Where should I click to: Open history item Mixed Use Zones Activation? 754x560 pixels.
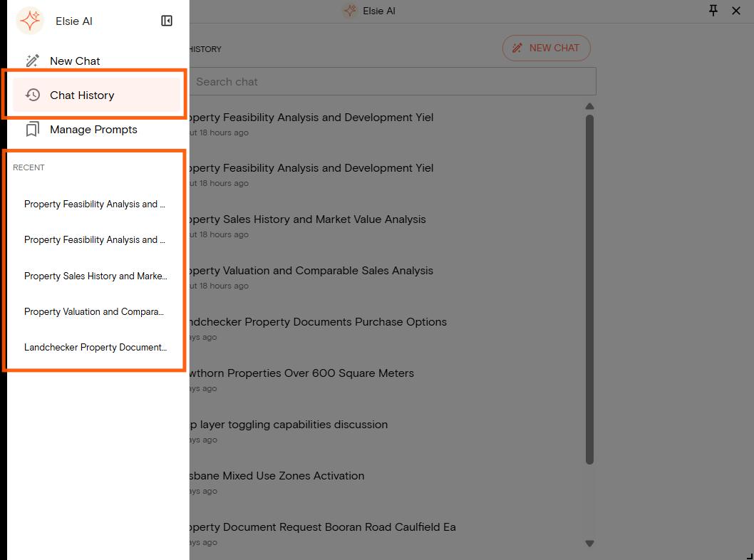point(277,476)
